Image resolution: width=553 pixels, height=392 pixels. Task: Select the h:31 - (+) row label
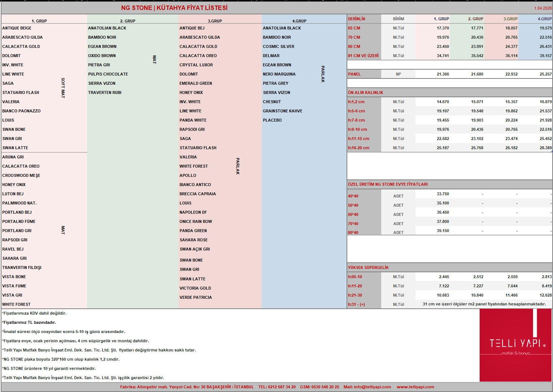pos(357,304)
